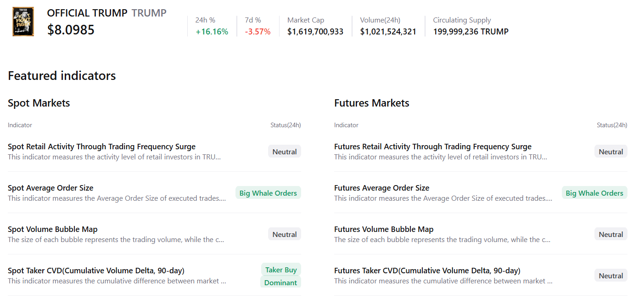Click the Taker Buy Dominant status badge
Viewport: 644px width, 299px height.
tap(281, 276)
